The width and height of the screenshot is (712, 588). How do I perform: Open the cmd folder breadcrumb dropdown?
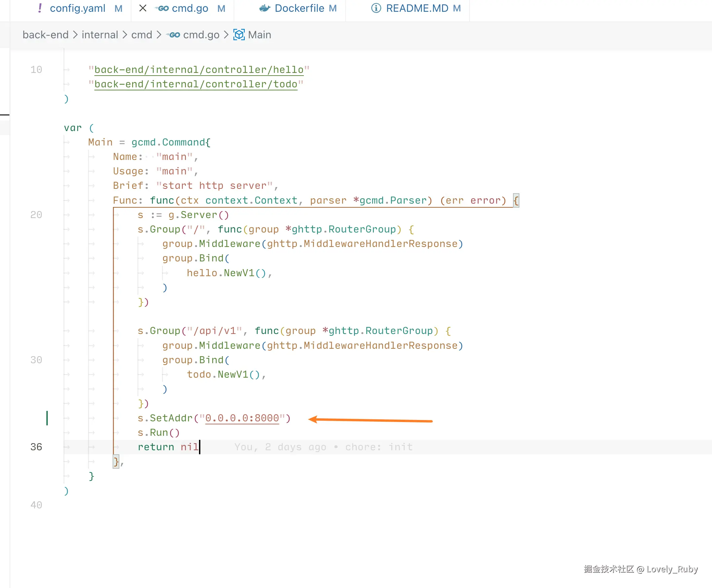(142, 35)
